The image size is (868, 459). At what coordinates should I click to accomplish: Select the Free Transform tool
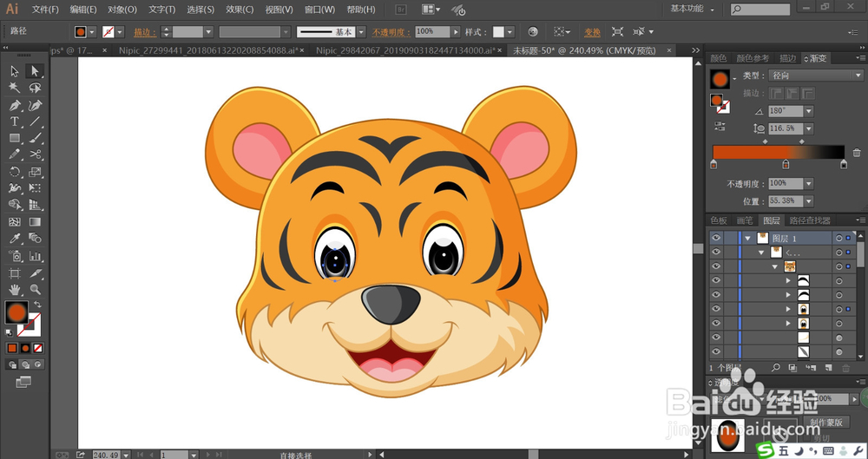point(35,188)
